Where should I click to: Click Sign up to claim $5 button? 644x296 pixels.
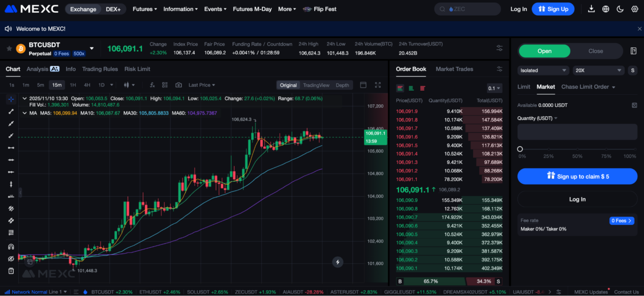577,176
